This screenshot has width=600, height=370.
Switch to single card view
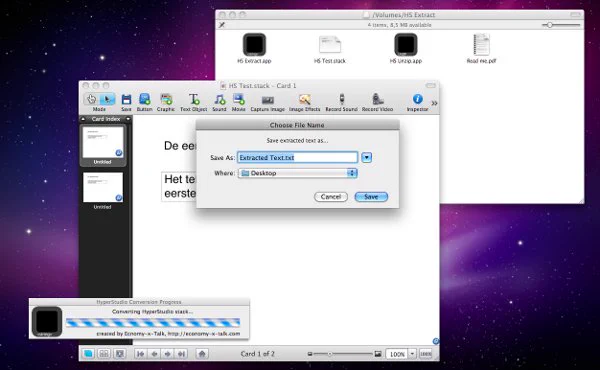pos(88,354)
